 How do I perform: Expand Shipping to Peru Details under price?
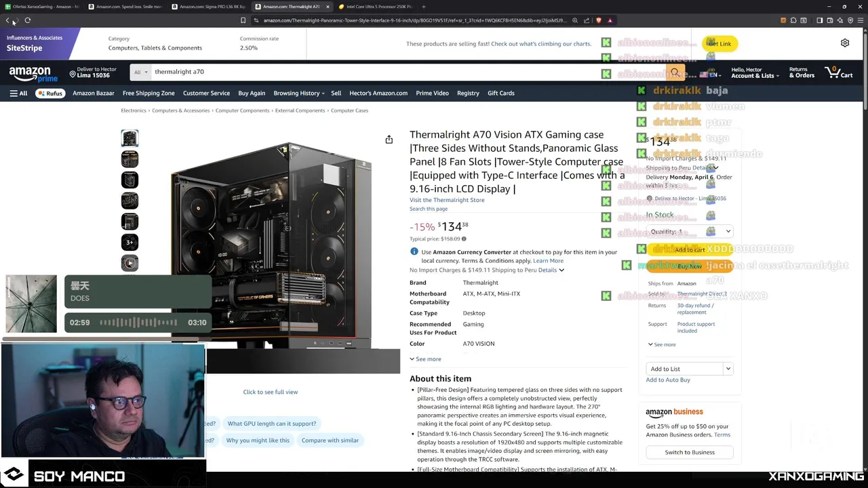tap(551, 270)
